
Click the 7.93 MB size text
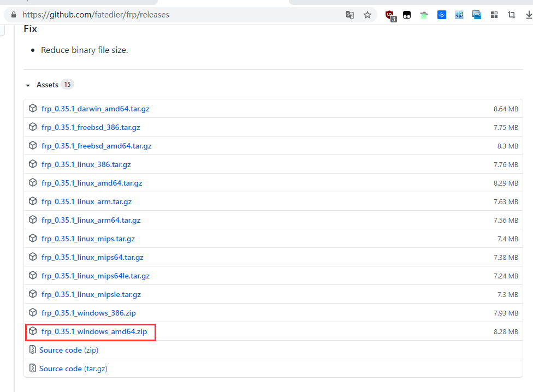506,313
